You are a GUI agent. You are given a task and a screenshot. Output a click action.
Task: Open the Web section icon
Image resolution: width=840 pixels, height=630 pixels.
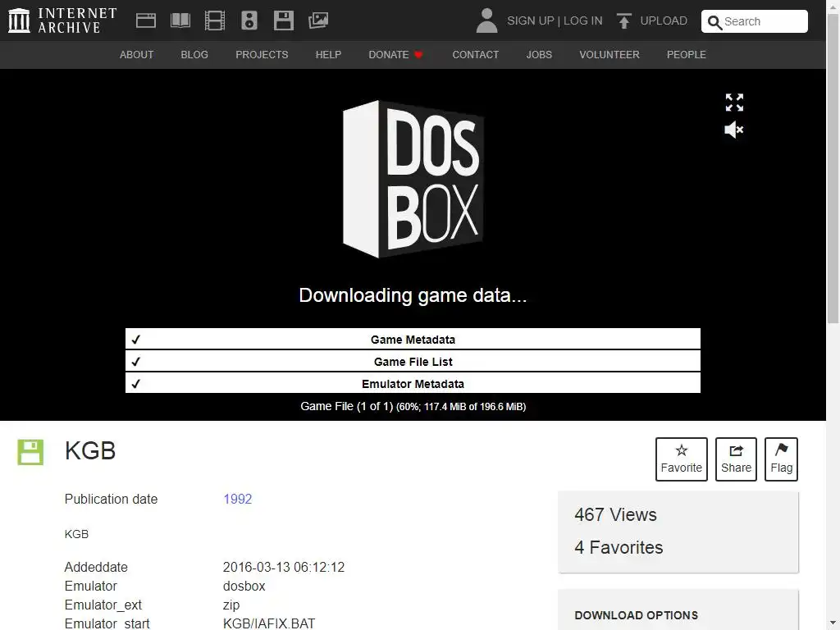146,21
